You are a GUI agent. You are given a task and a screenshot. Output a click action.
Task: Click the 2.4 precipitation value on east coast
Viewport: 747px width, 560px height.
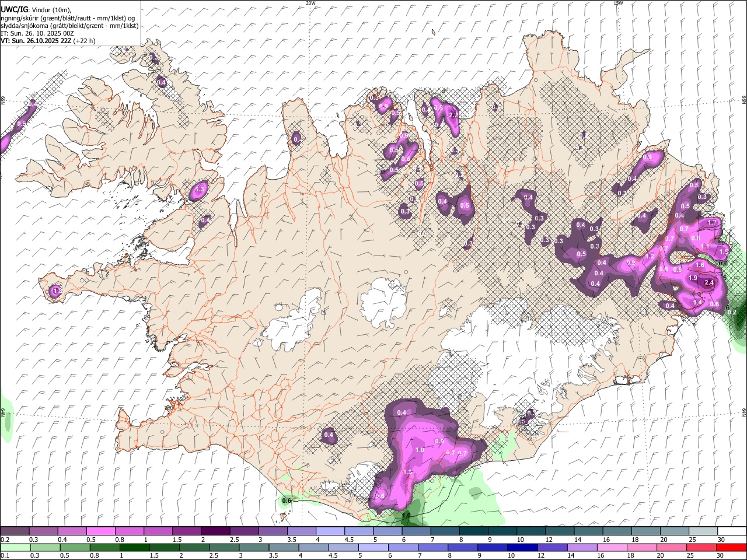pyautogui.click(x=709, y=282)
